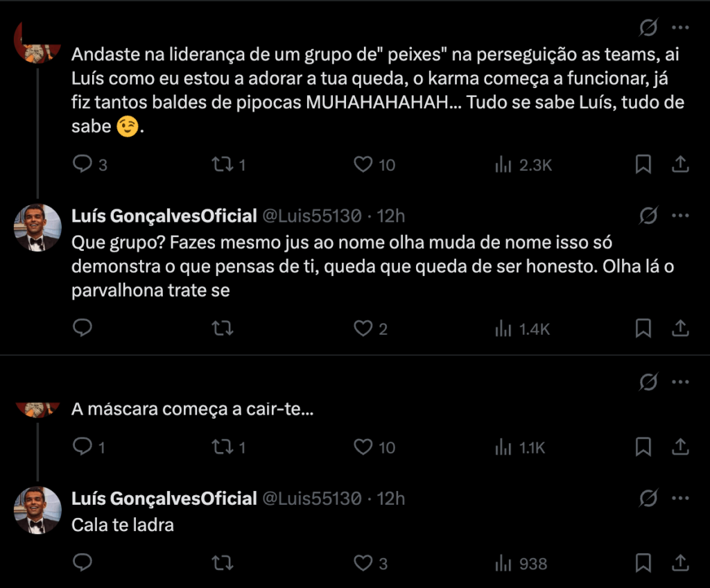Reply to the popcorn buckets tweet
This screenshot has height=588, width=710.
click(x=83, y=164)
